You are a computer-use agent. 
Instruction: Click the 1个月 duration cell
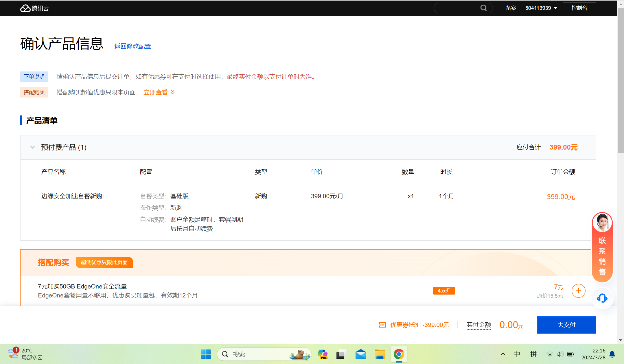[x=446, y=196]
